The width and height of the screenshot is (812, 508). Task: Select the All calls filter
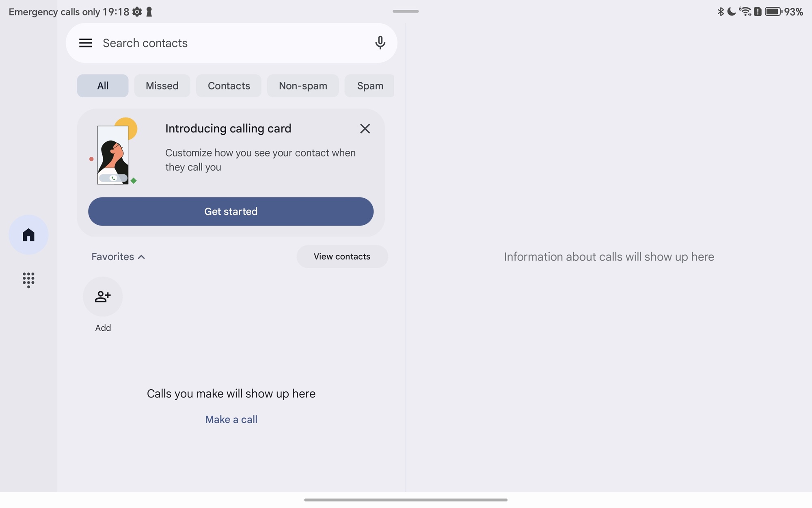tap(103, 86)
